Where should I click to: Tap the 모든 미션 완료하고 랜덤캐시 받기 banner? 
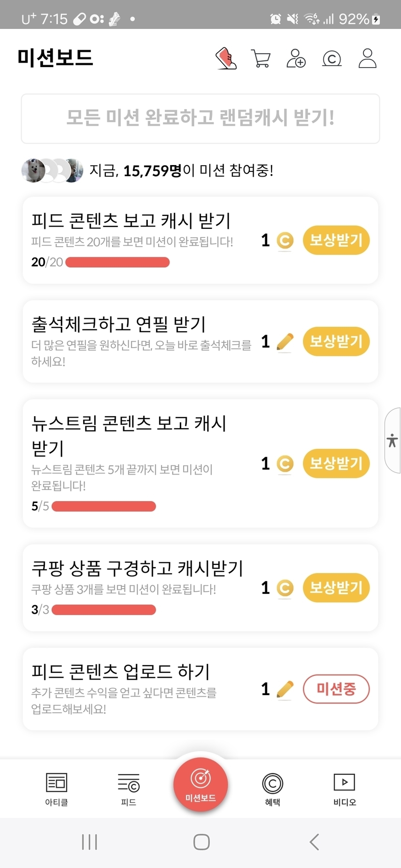pos(200,118)
